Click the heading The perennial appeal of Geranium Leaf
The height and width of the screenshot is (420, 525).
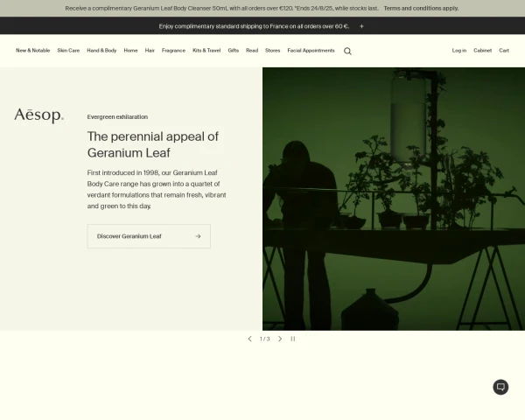pos(153,144)
